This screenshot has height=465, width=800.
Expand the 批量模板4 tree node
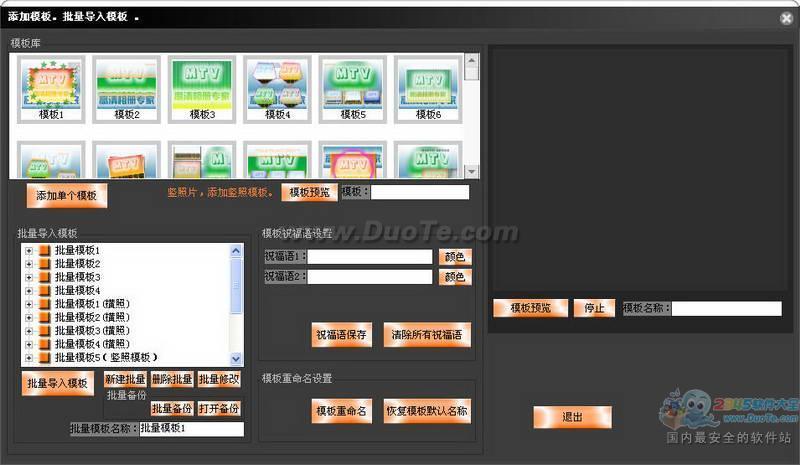29,290
